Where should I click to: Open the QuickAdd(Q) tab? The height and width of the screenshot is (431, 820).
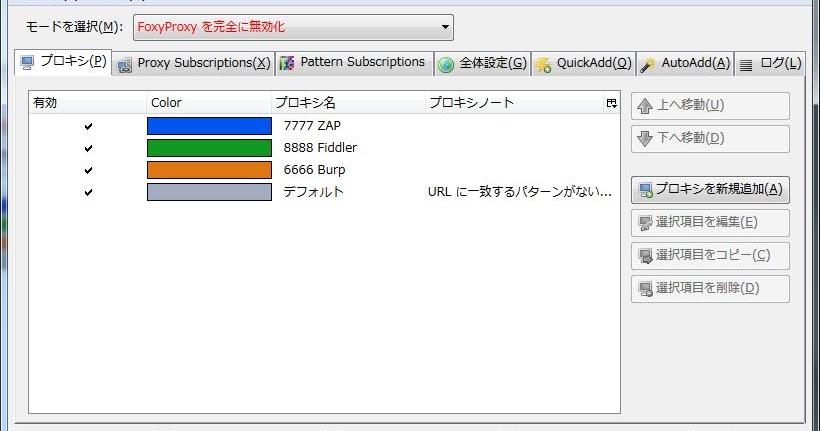[584, 63]
